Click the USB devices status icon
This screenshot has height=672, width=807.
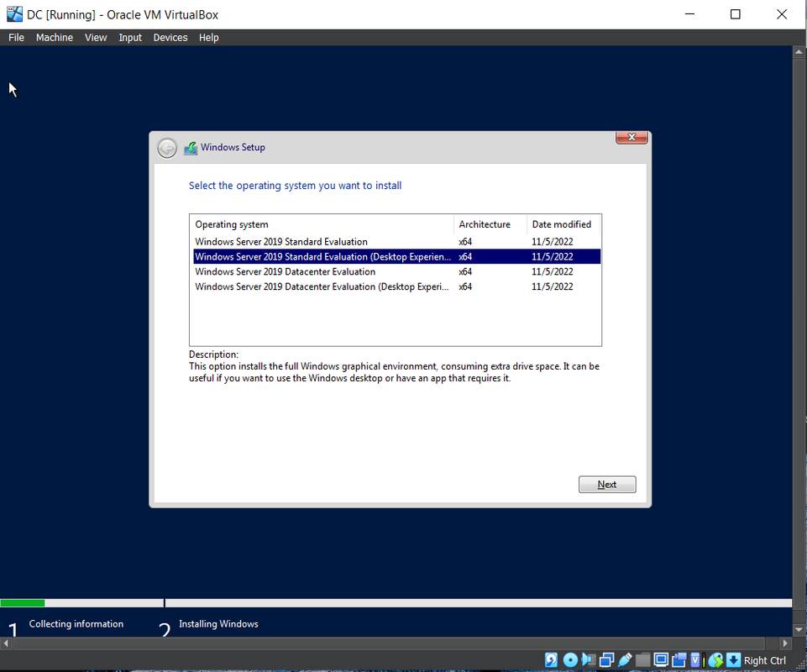tap(625, 660)
